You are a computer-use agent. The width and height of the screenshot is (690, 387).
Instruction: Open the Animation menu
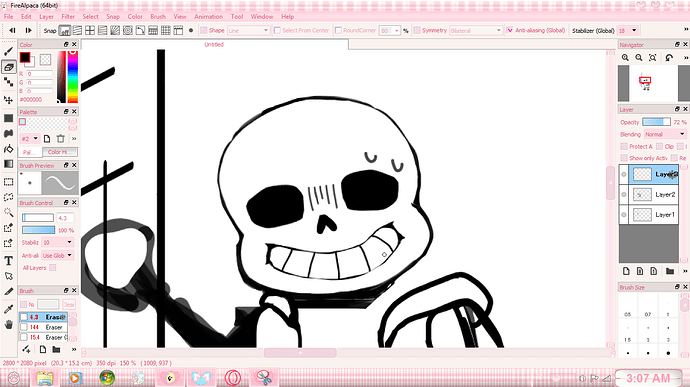(x=209, y=17)
